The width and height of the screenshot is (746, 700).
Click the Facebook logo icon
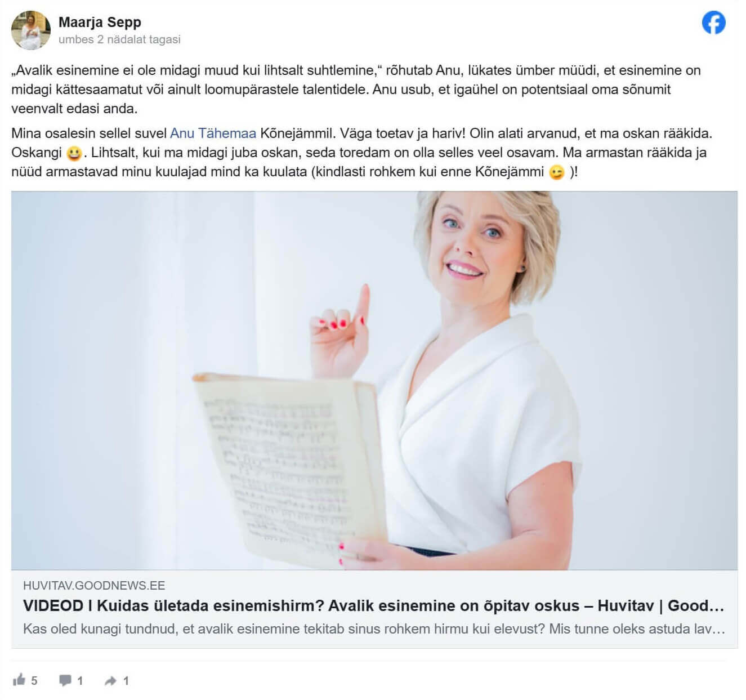coord(713,23)
